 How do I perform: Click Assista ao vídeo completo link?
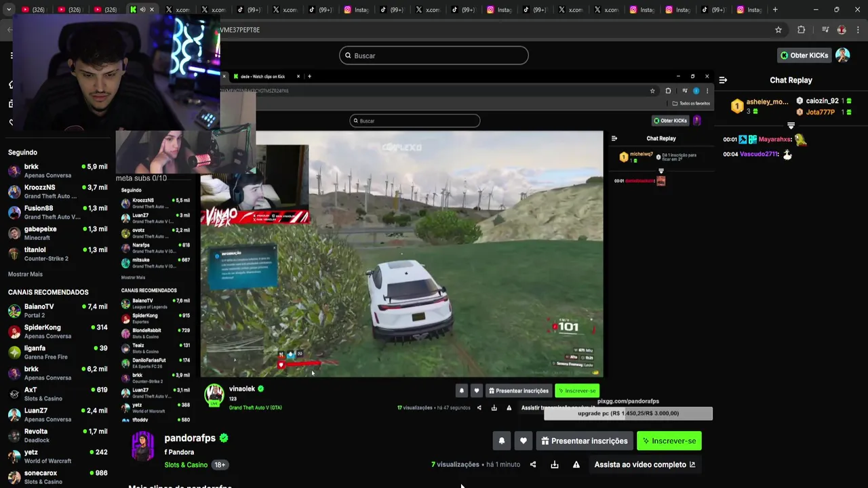click(x=644, y=464)
